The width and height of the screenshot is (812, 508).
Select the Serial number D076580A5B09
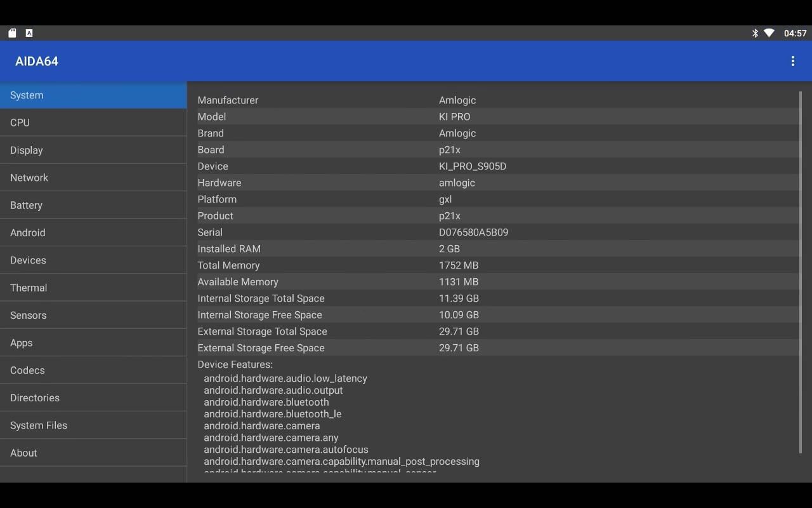pyautogui.click(x=473, y=232)
